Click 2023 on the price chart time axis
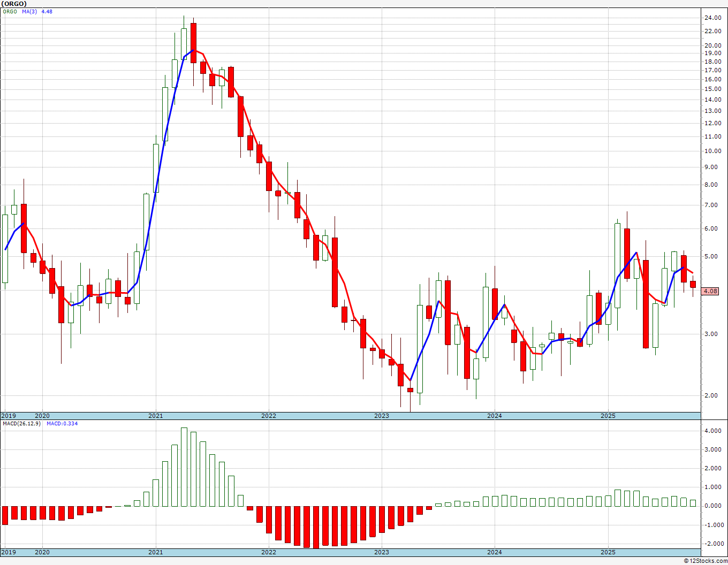 [x=381, y=416]
